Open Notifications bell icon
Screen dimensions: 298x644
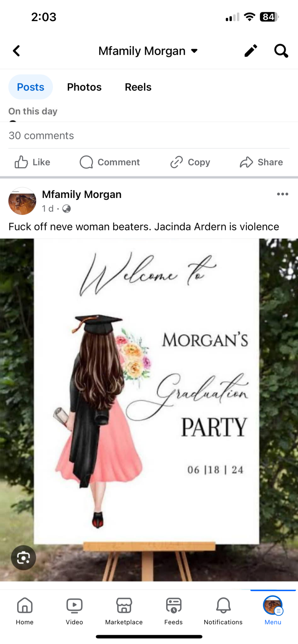pos(223,611)
